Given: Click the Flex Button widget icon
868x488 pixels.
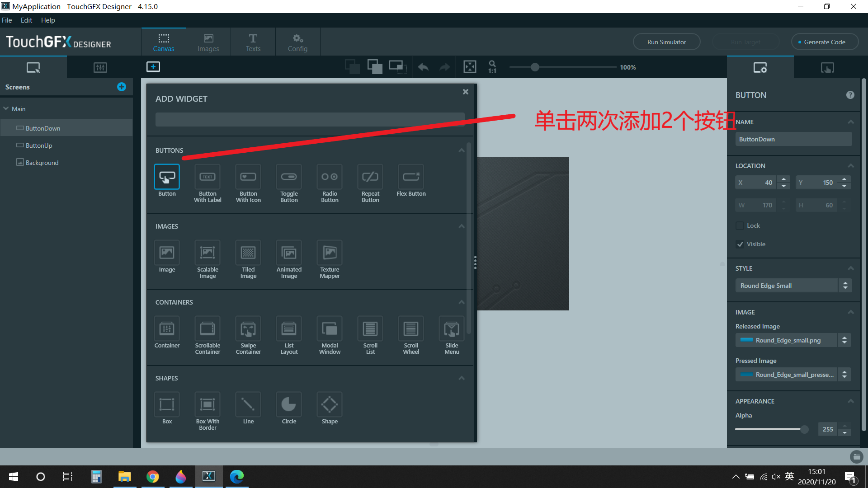Looking at the screenshot, I should coord(410,177).
